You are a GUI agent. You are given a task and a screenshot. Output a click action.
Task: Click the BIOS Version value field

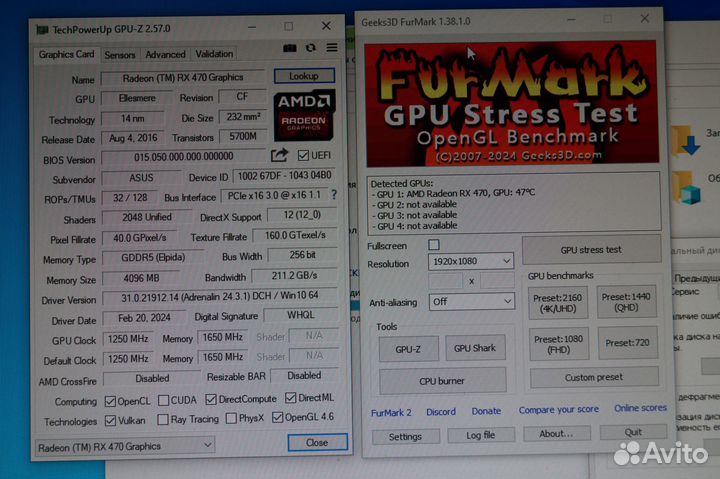click(x=183, y=157)
